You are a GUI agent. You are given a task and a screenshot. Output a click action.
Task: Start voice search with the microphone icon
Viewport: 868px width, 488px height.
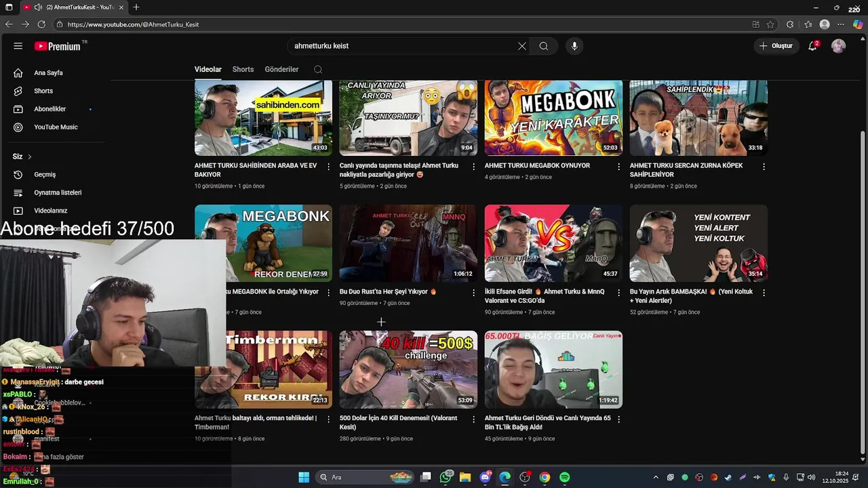574,46
